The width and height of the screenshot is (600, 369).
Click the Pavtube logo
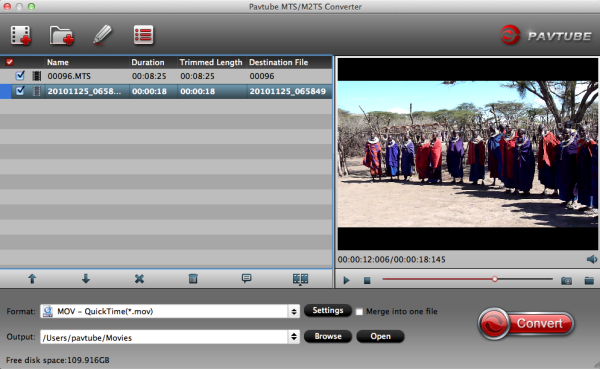tap(546, 36)
